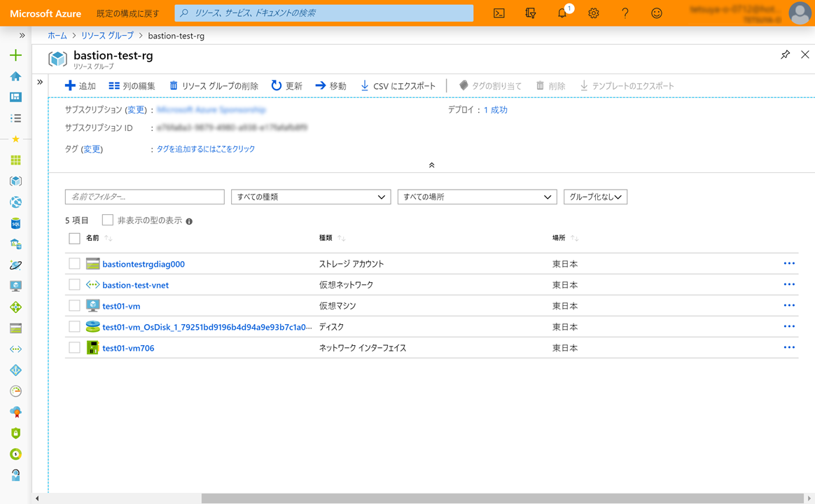Focus the 名前でフィルター input field

click(144, 197)
